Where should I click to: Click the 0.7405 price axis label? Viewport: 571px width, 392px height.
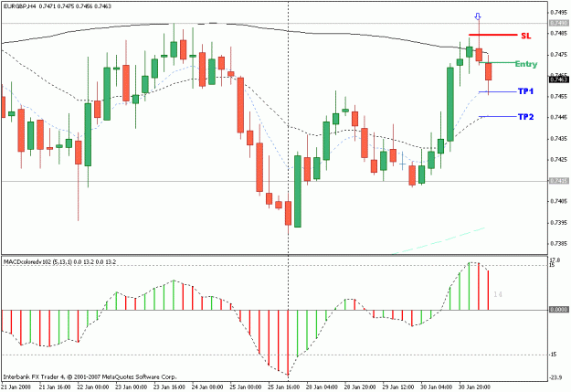point(558,201)
